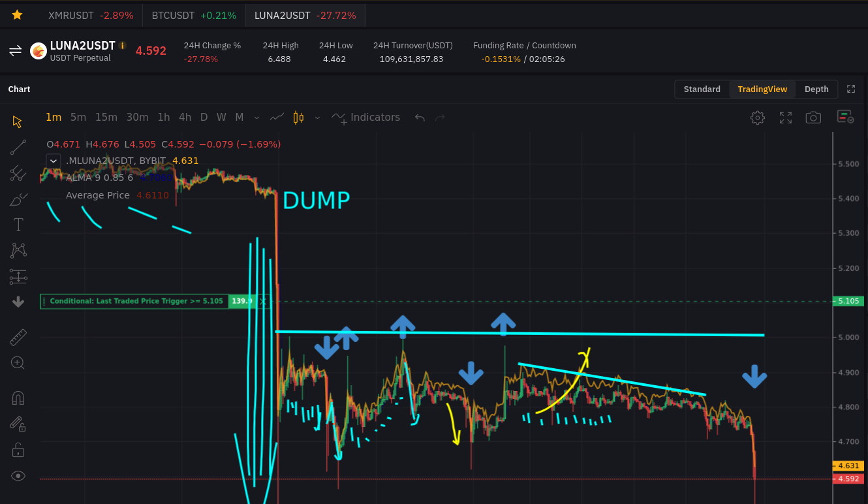The width and height of the screenshot is (868, 504).
Task: Click the 5.105 green price axis label
Action: [848, 301]
